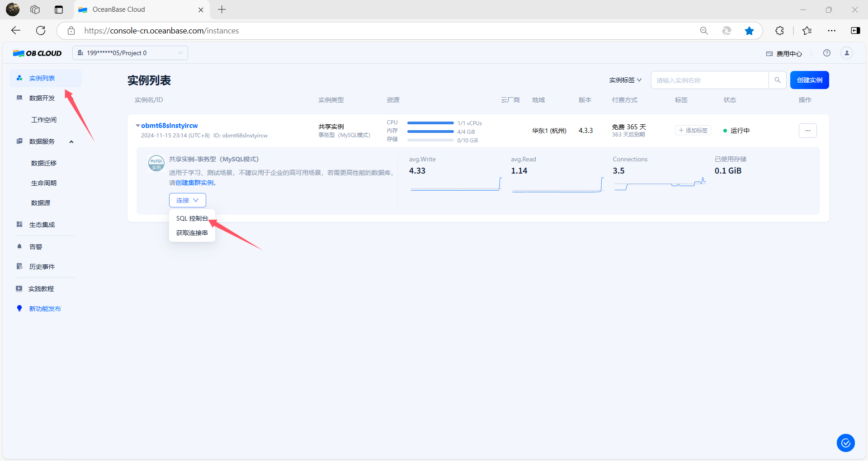Click the bookmark star icon

(x=749, y=30)
